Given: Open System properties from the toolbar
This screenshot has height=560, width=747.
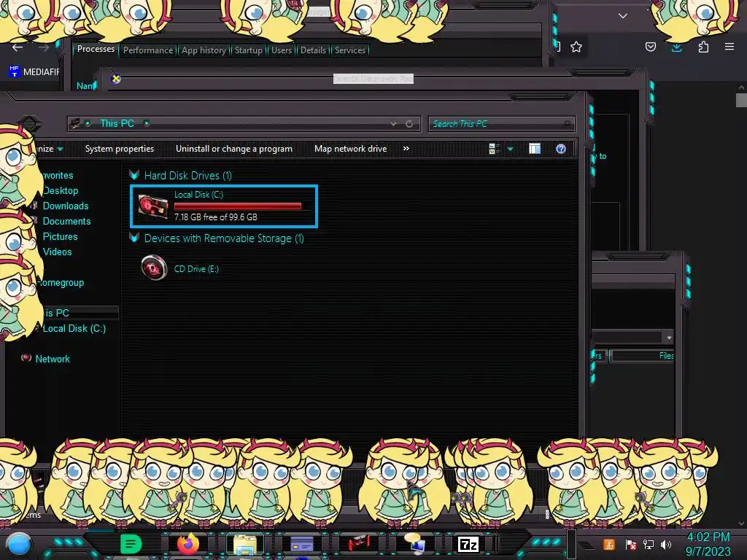Looking at the screenshot, I should [120, 149].
